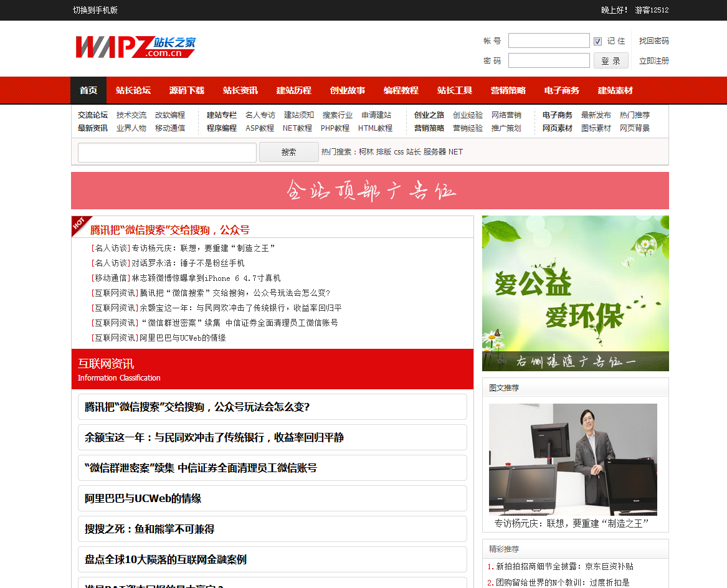Click the 爱公益 爱环保 green ad image
The width and height of the screenshot is (727, 588).
click(575, 293)
